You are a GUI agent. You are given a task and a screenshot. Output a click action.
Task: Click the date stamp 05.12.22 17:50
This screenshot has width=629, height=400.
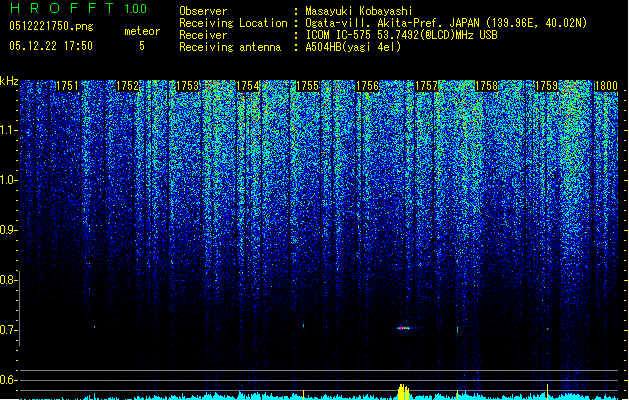pyautogui.click(x=51, y=46)
